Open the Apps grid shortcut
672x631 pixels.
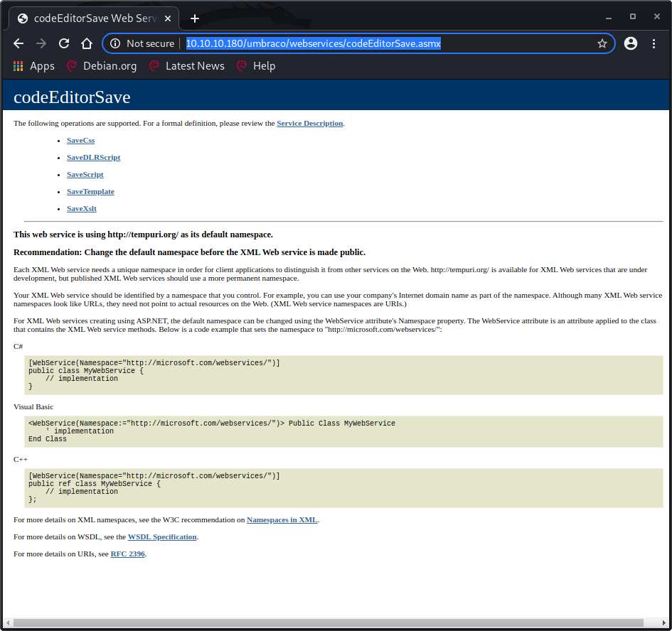pos(33,66)
